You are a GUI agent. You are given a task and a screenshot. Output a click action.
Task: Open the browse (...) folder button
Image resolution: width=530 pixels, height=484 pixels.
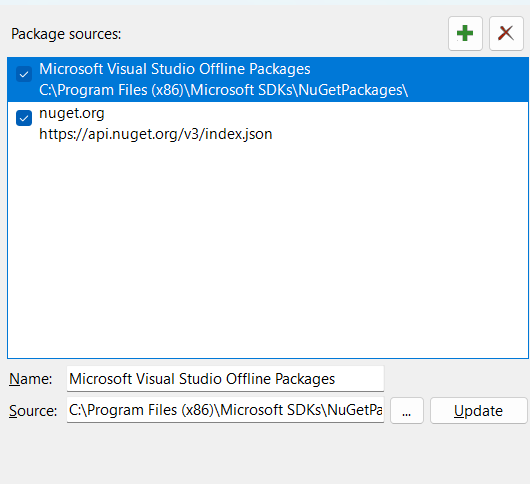(x=407, y=411)
